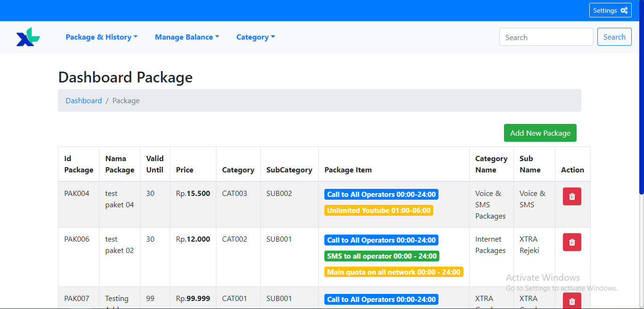Click the Internet Packages category name cell
Viewport: 644px width, 309px height.
[x=491, y=257]
